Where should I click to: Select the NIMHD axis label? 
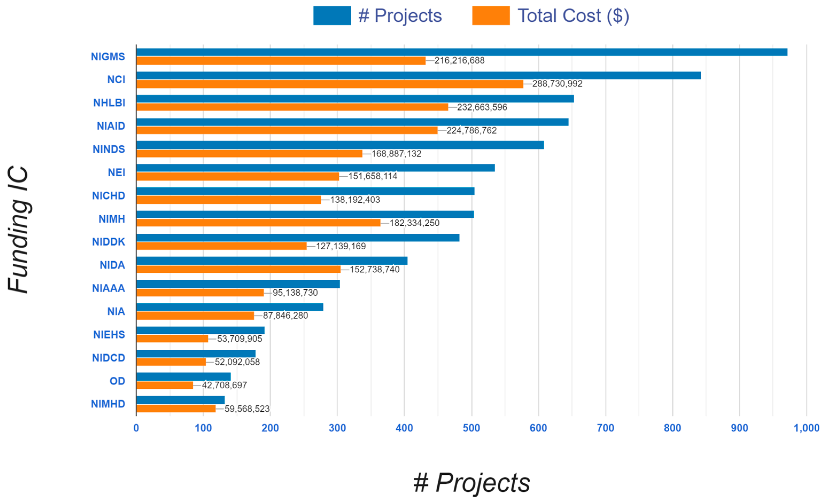[x=108, y=404]
